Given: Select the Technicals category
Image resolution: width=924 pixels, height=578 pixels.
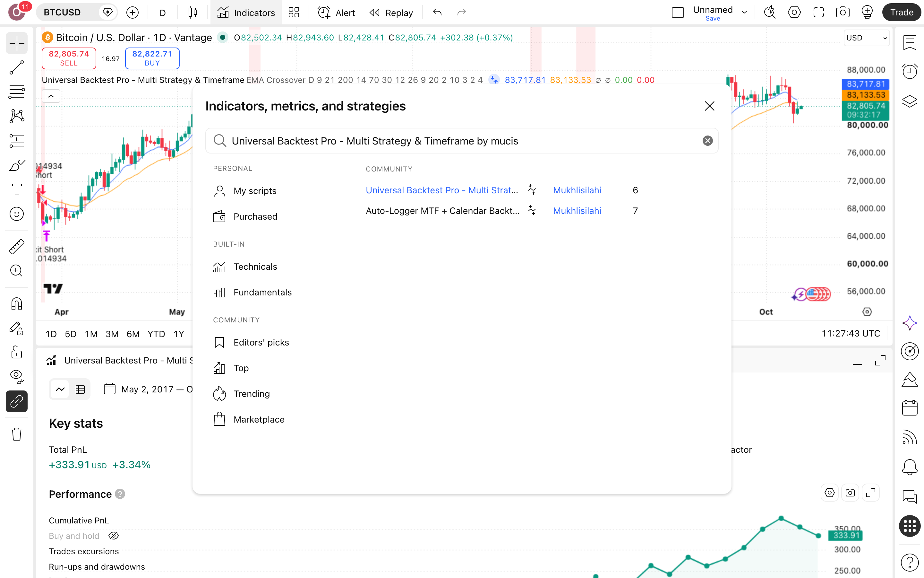Looking at the screenshot, I should (x=245, y=267).
